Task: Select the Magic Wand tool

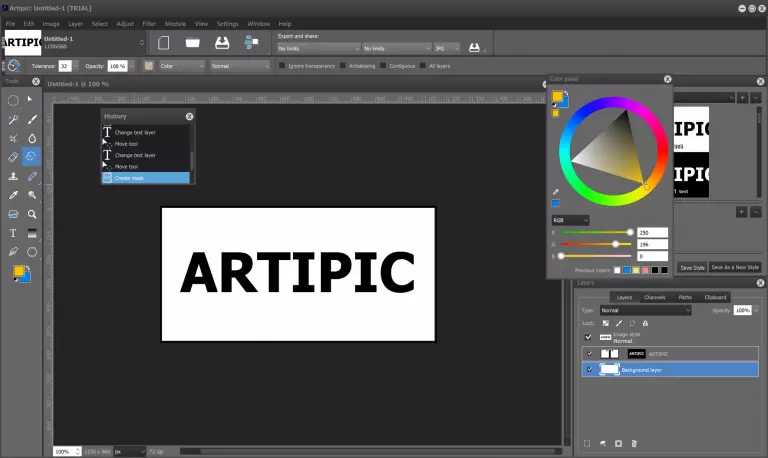Action: (13, 119)
